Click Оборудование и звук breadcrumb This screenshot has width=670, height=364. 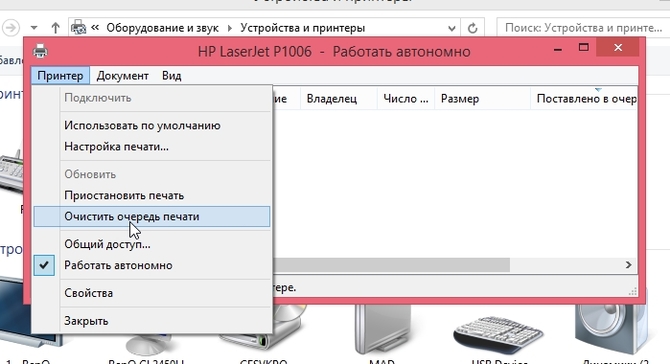[162, 28]
